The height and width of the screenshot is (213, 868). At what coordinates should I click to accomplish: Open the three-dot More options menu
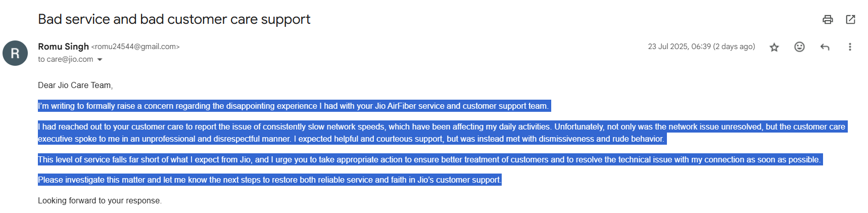click(850, 47)
